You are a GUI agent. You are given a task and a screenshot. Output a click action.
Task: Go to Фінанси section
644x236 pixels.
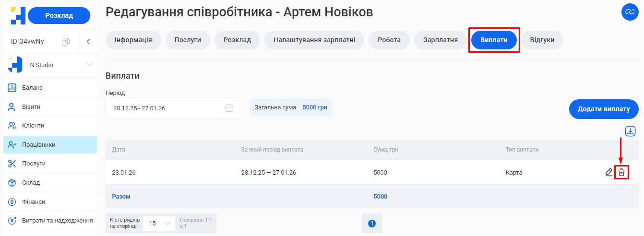tap(50, 202)
